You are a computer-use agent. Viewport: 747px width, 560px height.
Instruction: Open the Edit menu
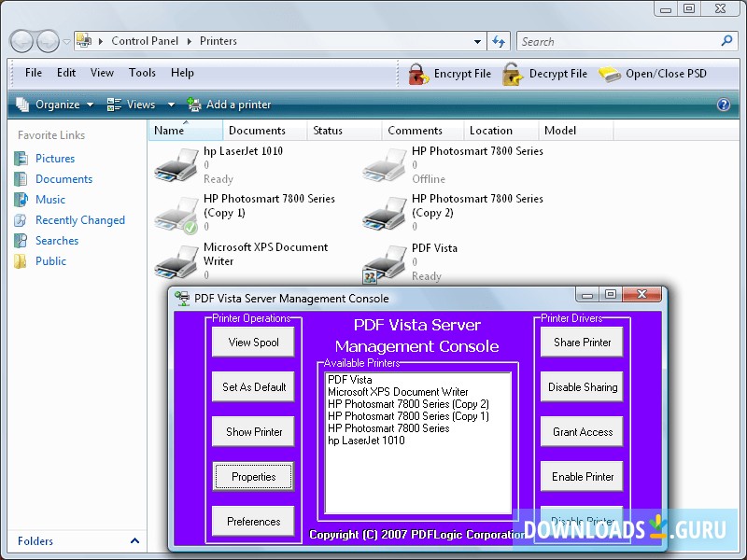point(66,73)
